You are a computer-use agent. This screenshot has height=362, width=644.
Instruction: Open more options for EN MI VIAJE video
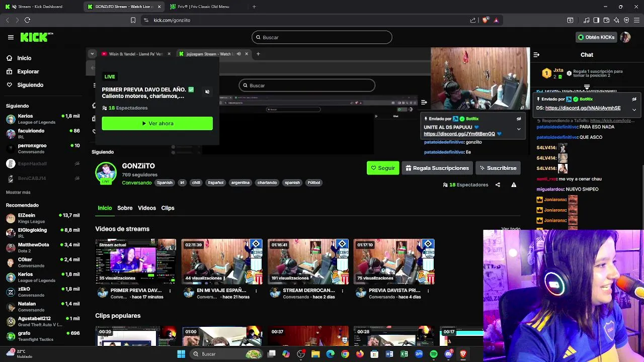(256, 291)
